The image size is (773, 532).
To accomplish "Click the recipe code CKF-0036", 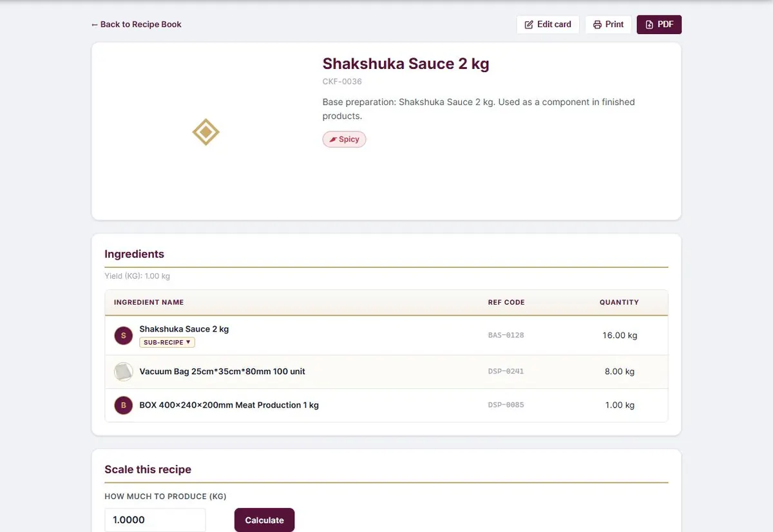I will pyautogui.click(x=342, y=82).
